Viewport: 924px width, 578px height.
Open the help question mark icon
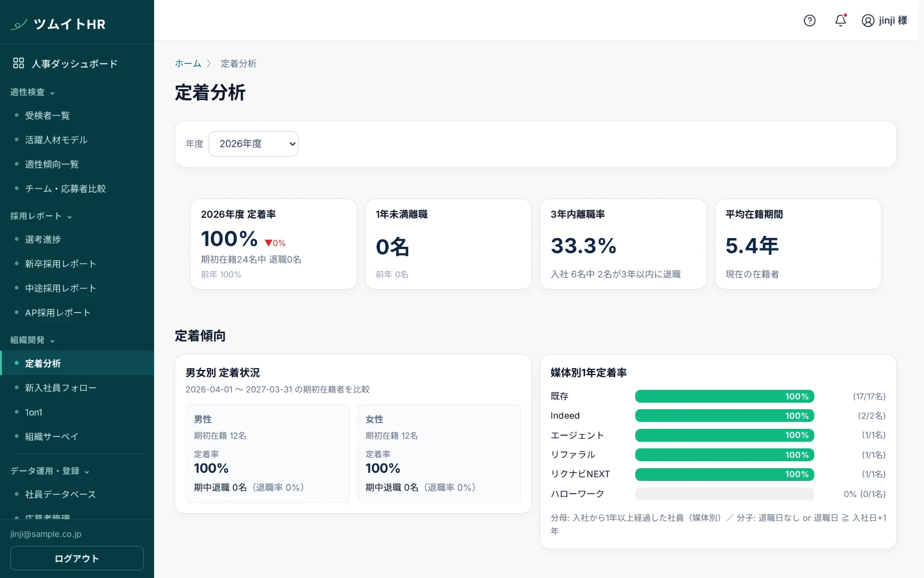(810, 21)
